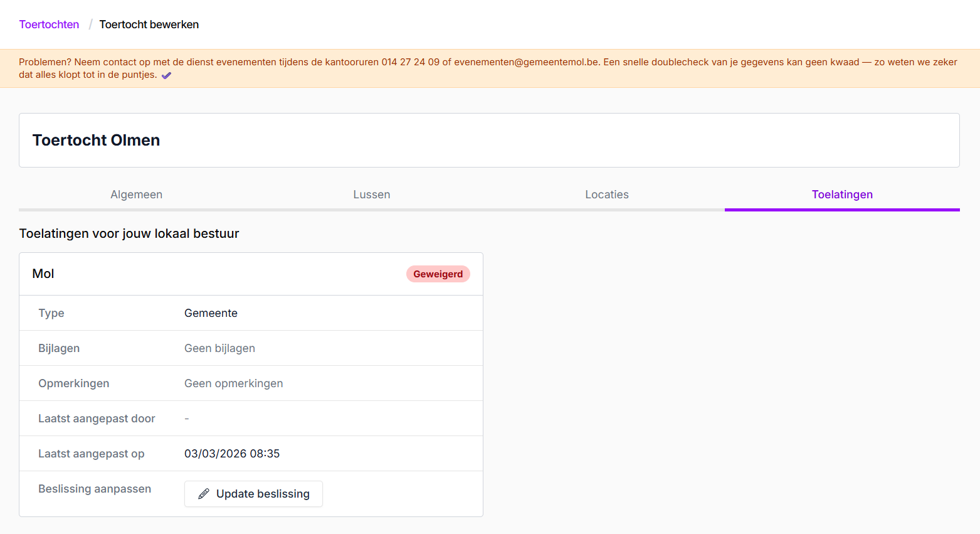Click the Mol card header name
This screenshot has height=534, width=980.
pos(43,274)
